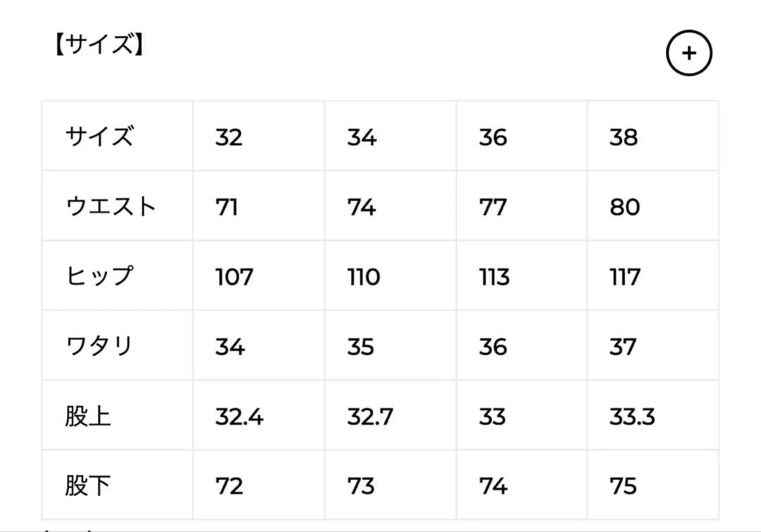Click hip value 107 cell
The width and height of the screenshot is (761, 532).
coord(234,276)
